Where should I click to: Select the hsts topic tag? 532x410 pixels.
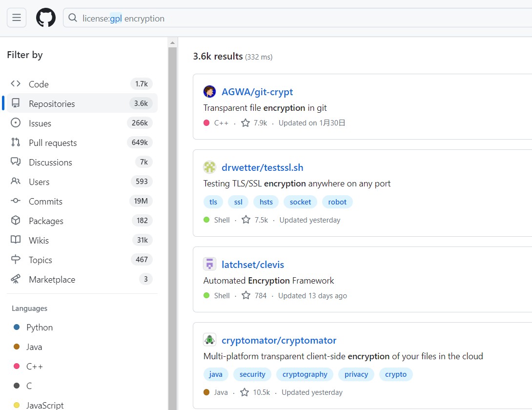(266, 202)
